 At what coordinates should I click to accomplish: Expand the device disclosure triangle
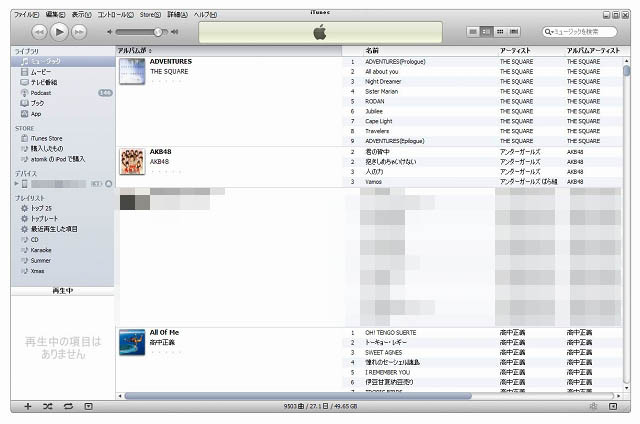point(16,184)
